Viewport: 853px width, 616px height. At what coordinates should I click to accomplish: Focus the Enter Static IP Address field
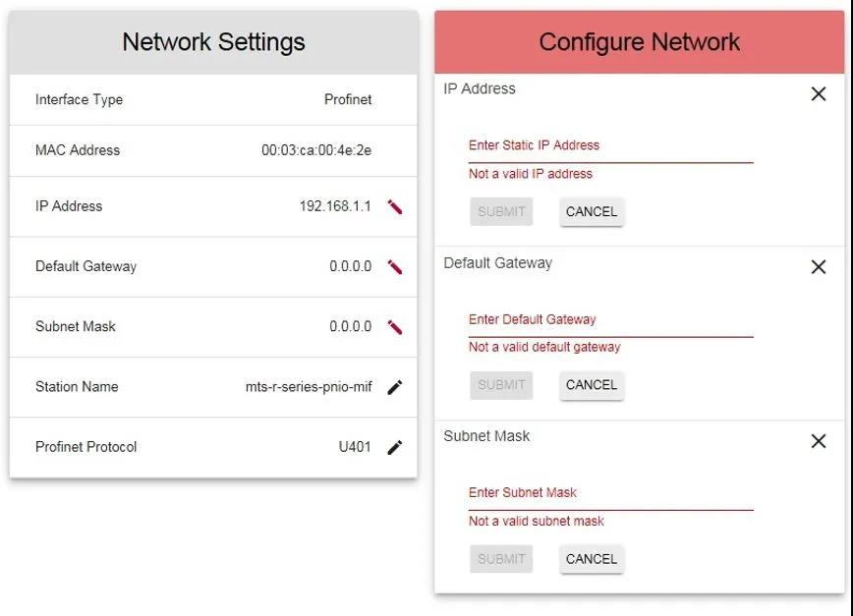point(610,146)
